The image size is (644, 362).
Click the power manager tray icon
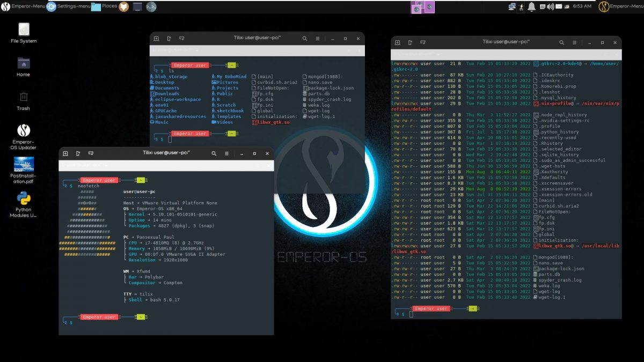[522, 6]
